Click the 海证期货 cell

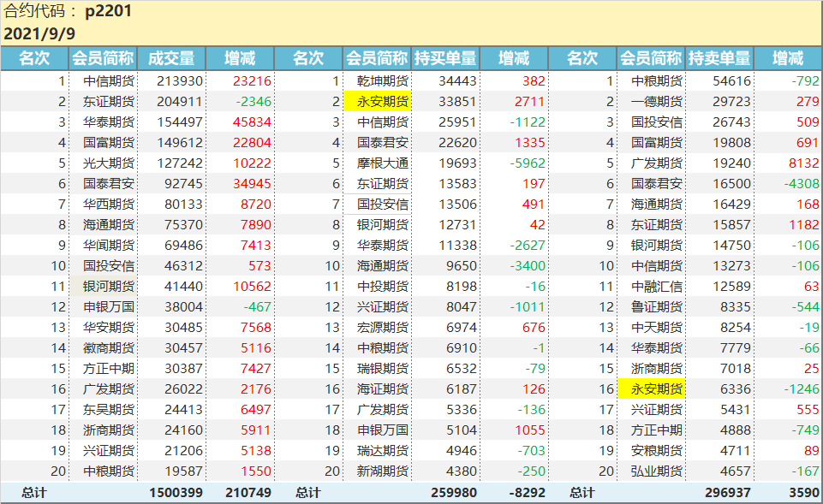pyautogui.click(x=383, y=389)
